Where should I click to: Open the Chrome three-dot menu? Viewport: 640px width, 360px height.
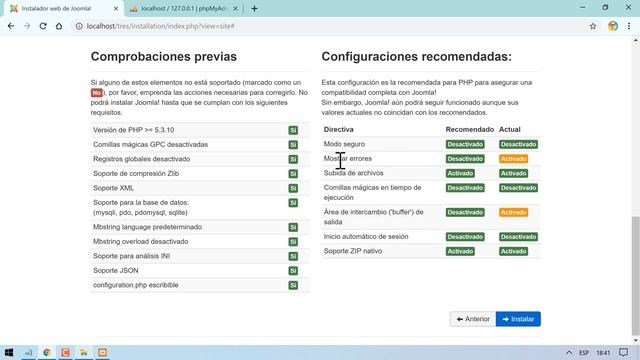(629, 26)
